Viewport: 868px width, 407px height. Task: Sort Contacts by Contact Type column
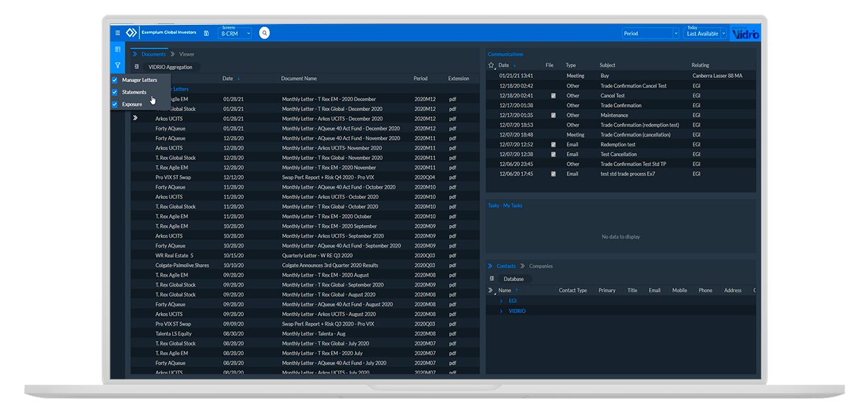573,290
